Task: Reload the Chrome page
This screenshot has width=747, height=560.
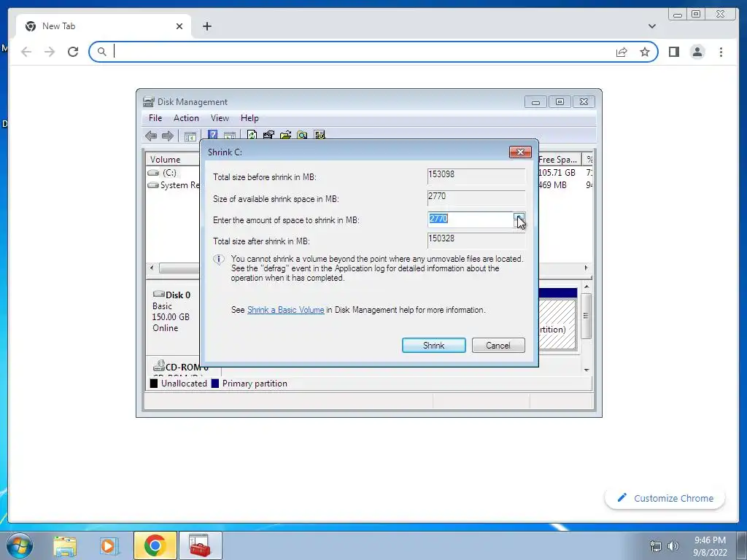Action: 73,52
